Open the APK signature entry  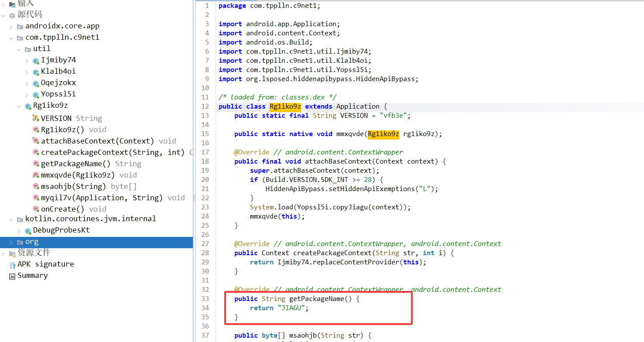tap(46, 264)
